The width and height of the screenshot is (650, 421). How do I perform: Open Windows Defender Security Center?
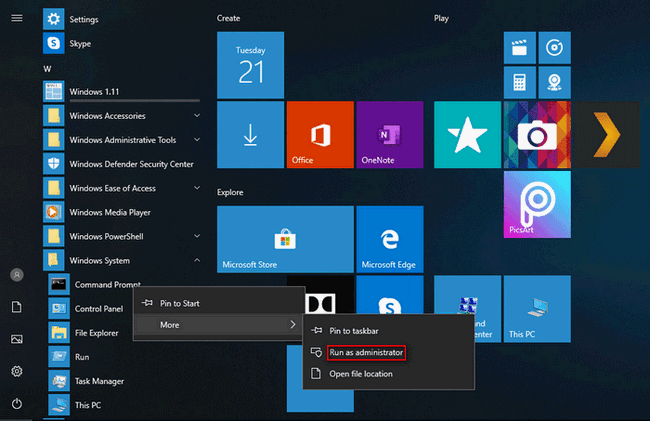point(121,164)
